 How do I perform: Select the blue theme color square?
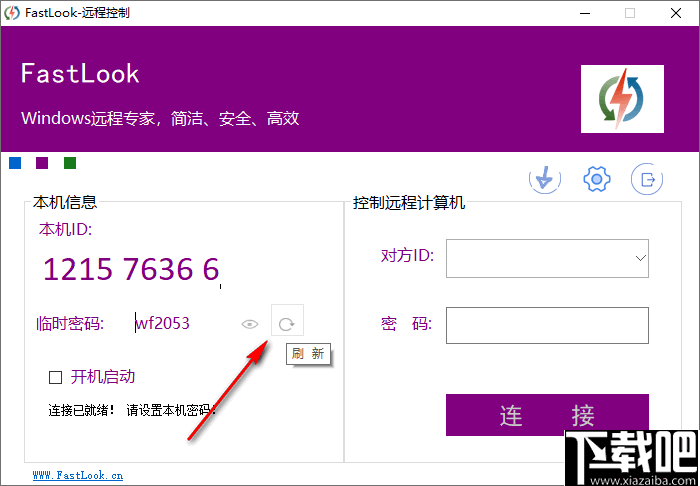point(15,163)
